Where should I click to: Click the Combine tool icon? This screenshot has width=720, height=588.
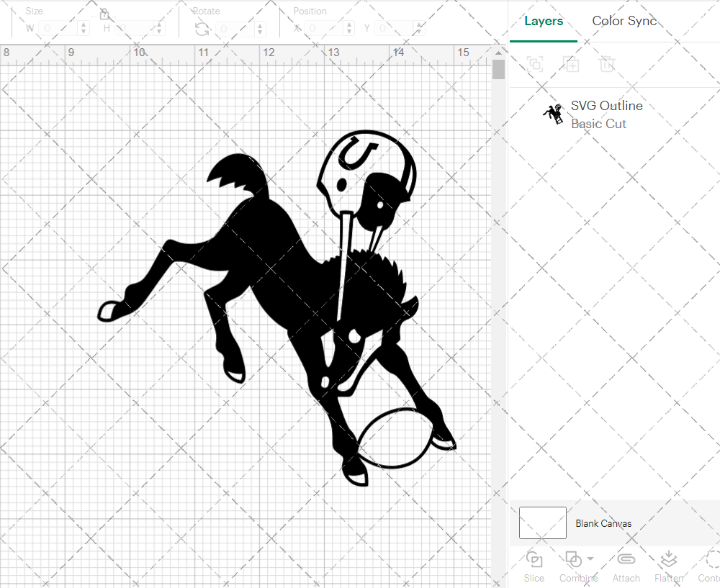pyautogui.click(x=573, y=559)
